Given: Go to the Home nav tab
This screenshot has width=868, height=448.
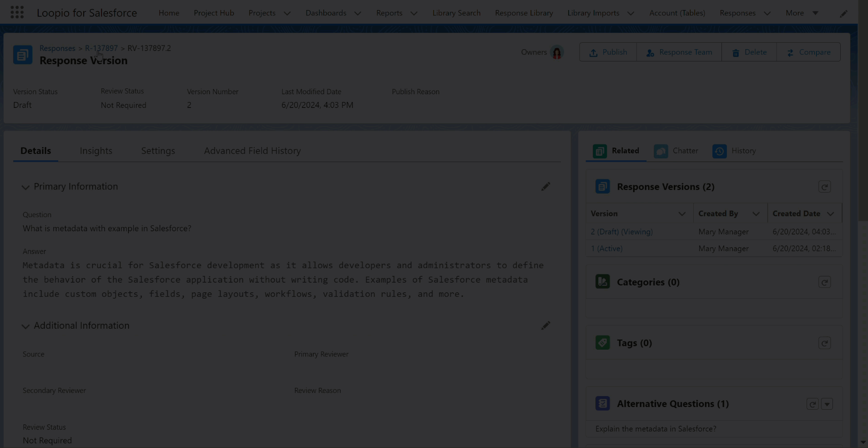Looking at the screenshot, I should click(x=169, y=13).
